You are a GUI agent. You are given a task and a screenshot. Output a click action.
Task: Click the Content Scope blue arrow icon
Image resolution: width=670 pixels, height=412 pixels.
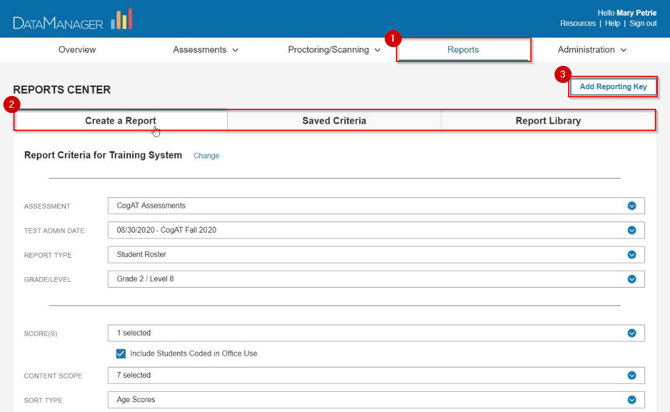(x=632, y=376)
